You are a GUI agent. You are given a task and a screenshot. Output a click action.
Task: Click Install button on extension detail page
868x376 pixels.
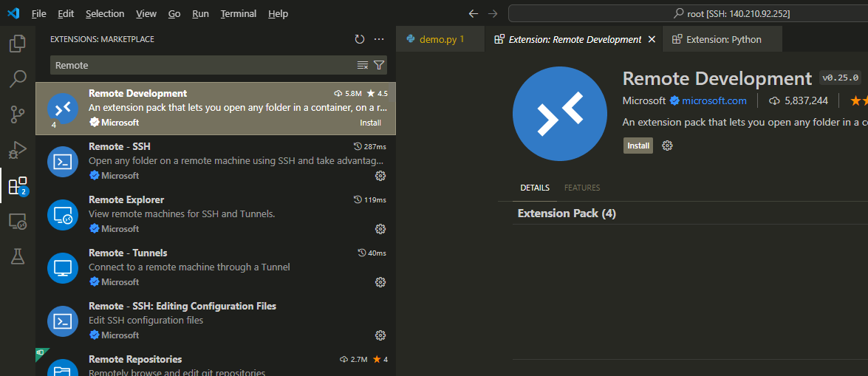[x=638, y=146]
